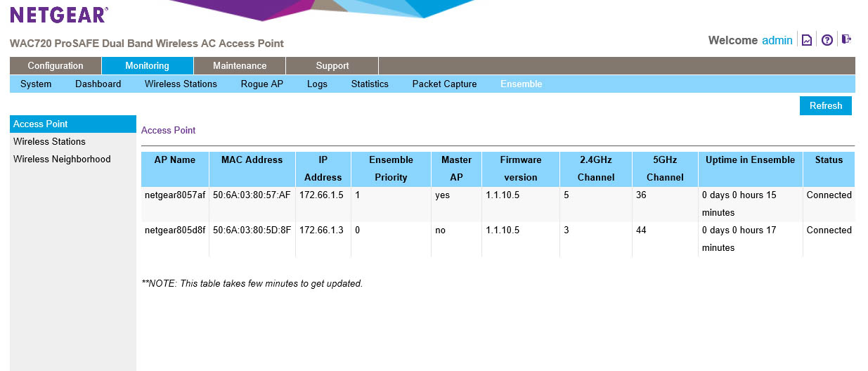This screenshot has width=868, height=371.
Task: Click IP address 172.66.1.5
Action: (321, 195)
